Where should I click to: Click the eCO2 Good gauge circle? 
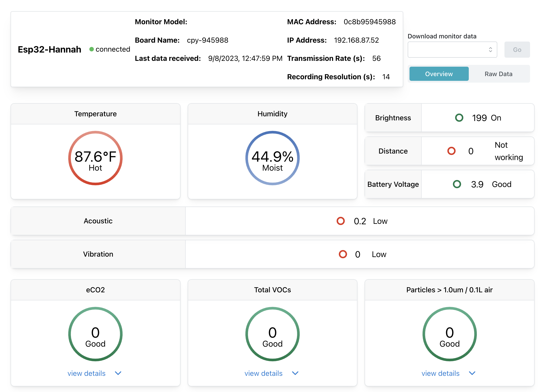point(95,334)
